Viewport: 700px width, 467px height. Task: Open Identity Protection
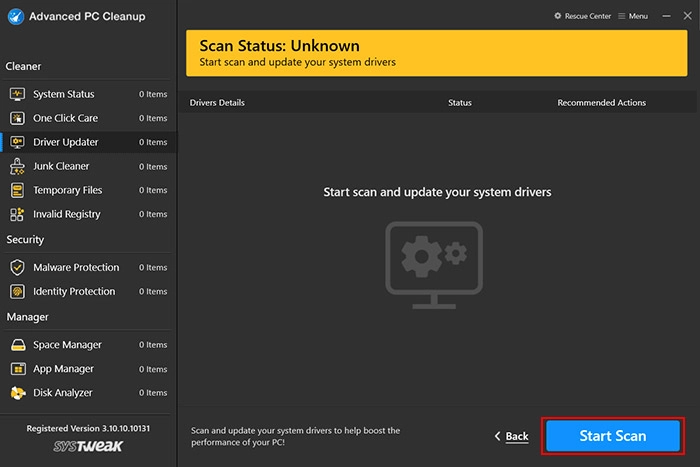88,292
